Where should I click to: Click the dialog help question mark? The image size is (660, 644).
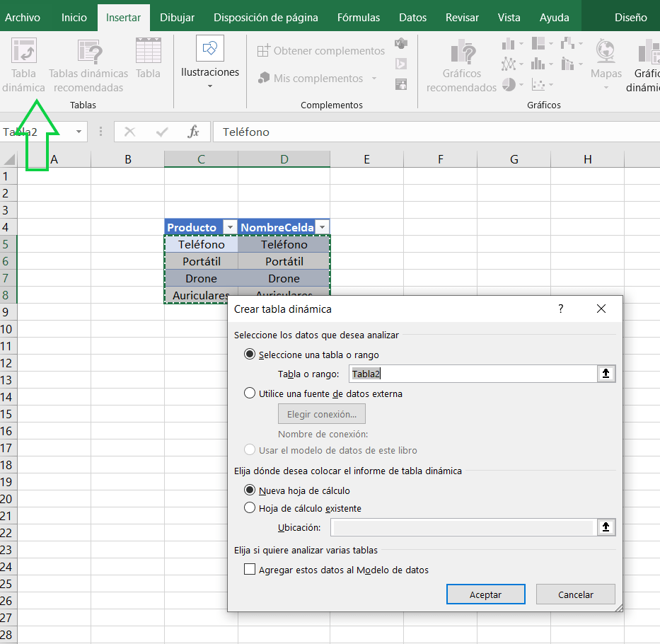click(561, 309)
